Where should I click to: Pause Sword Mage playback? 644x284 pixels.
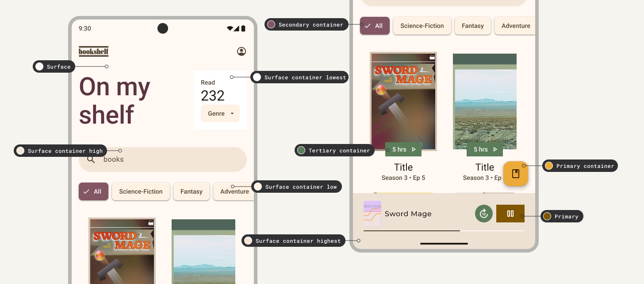click(x=510, y=214)
